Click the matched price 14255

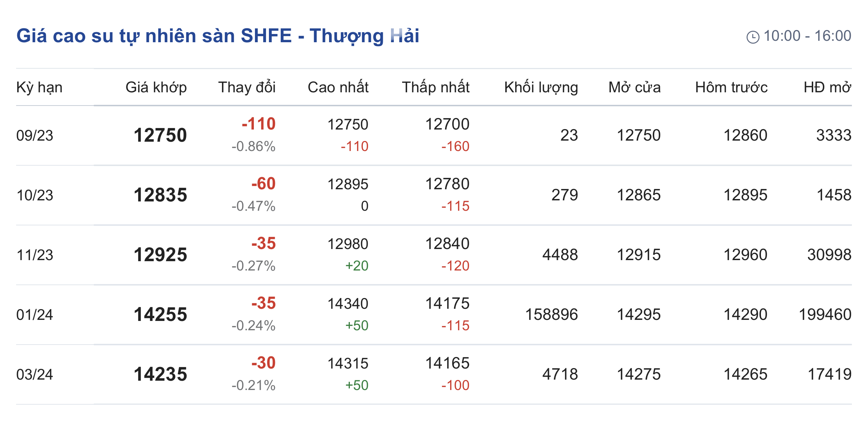[160, 315]
